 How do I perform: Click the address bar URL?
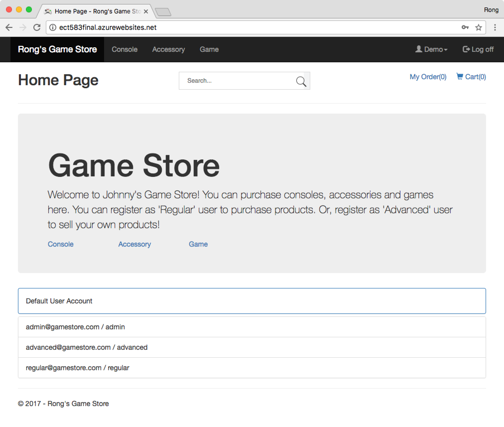point(108,27)
